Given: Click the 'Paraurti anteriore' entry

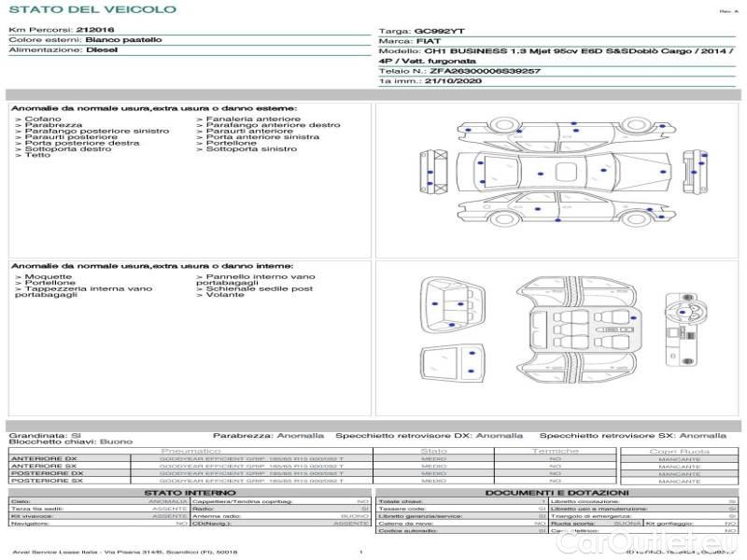Looking at the screenshot, I should coord(245,131).
